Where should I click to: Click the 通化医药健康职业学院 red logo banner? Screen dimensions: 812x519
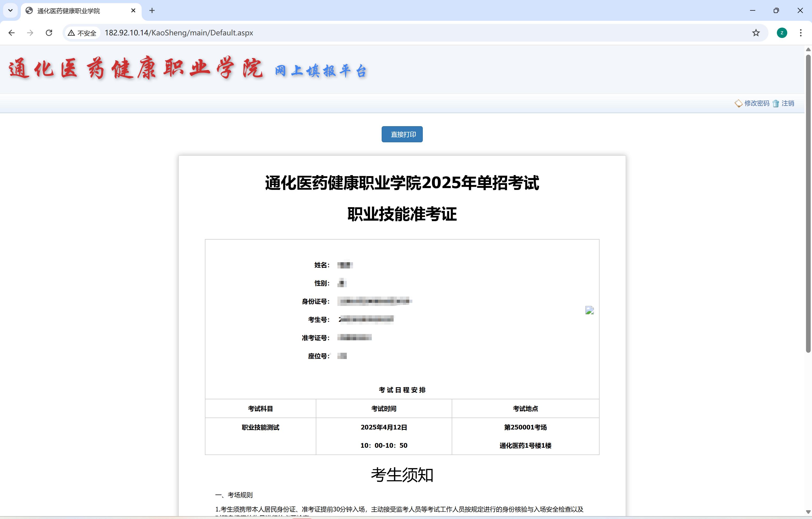pyautogui.click(x=136, y=68)
